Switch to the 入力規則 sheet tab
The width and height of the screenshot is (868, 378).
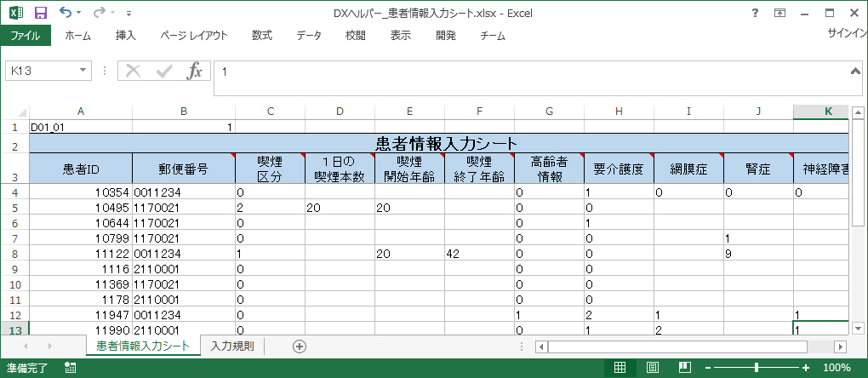[x=231, y=346]
